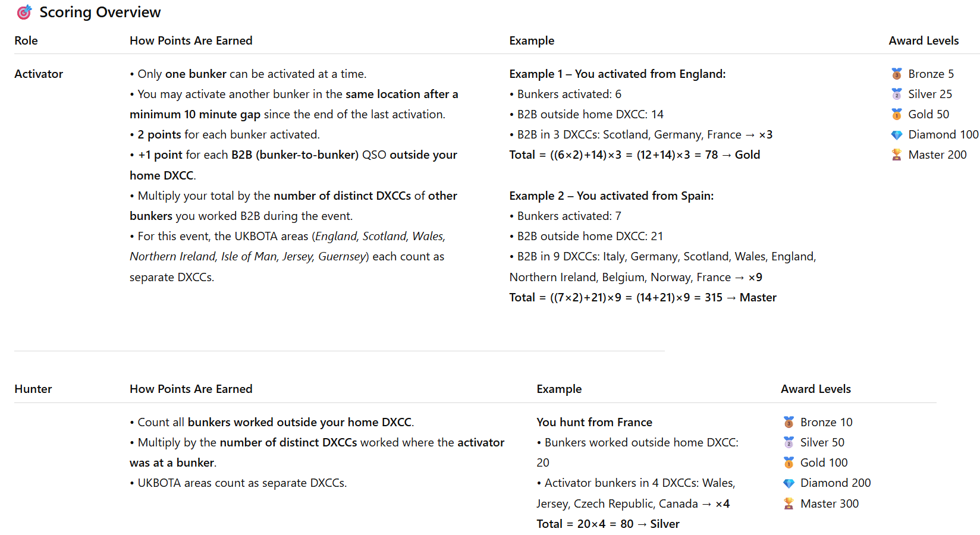Image resolution: width=980 pixels, height=535 pixels.
Task: Click the Gold 50 medal icon
Action: coord(897,114)
